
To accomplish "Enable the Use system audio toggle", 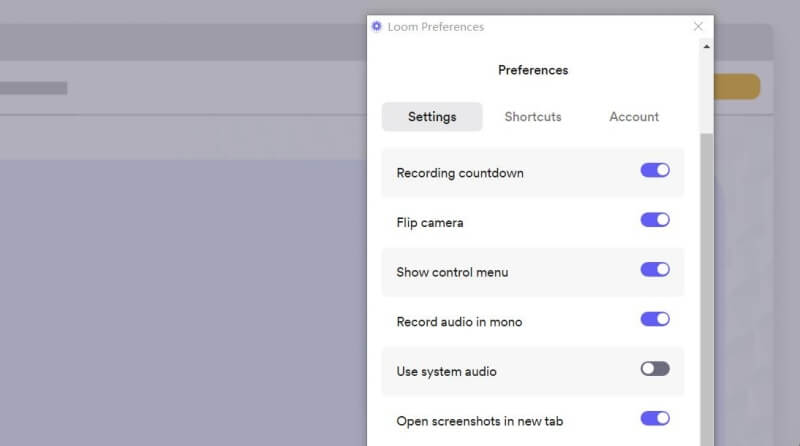I will [x=655, y=369].
